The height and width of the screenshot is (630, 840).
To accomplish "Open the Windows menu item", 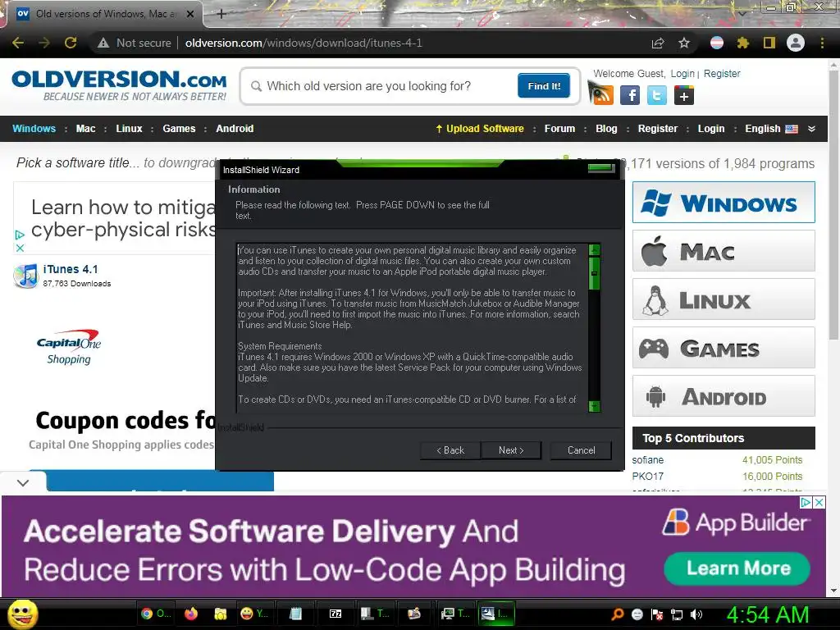I will (34, 129).
